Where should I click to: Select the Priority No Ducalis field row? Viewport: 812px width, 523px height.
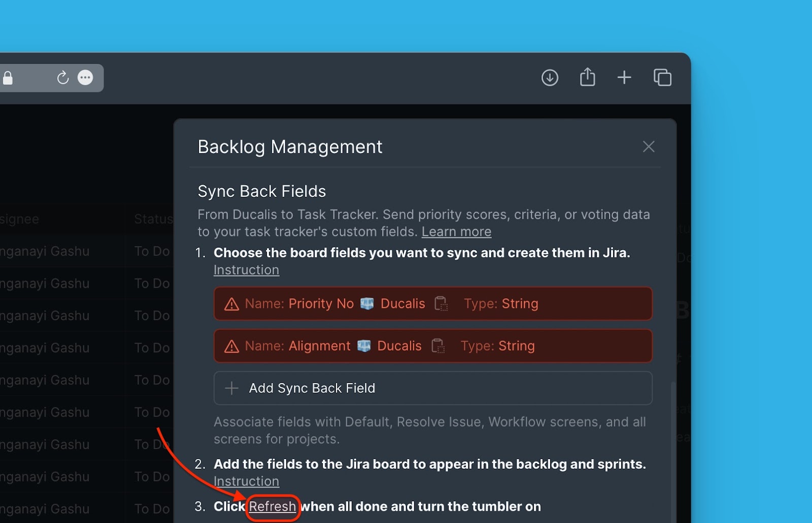click(433, 303)
